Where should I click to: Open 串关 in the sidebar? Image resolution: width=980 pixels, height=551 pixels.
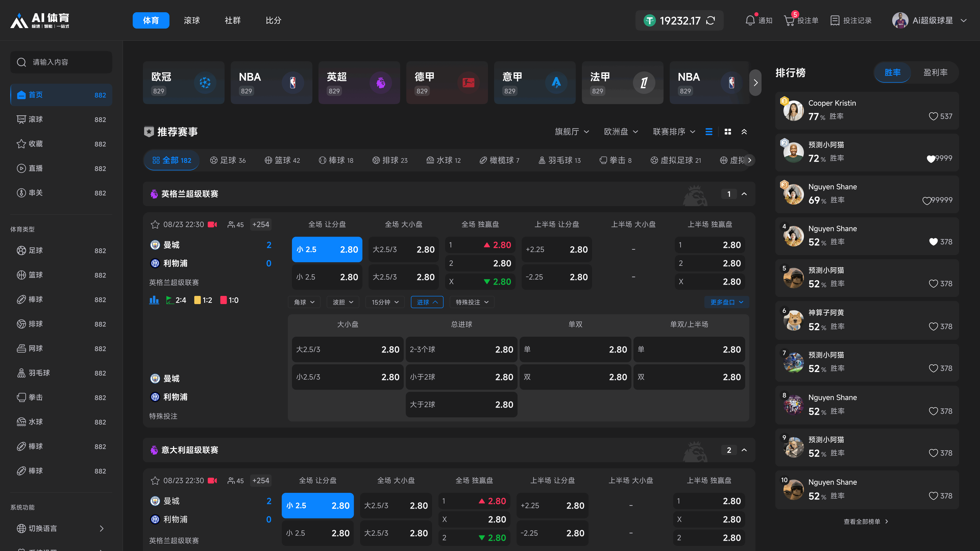[x=61, y=193]
